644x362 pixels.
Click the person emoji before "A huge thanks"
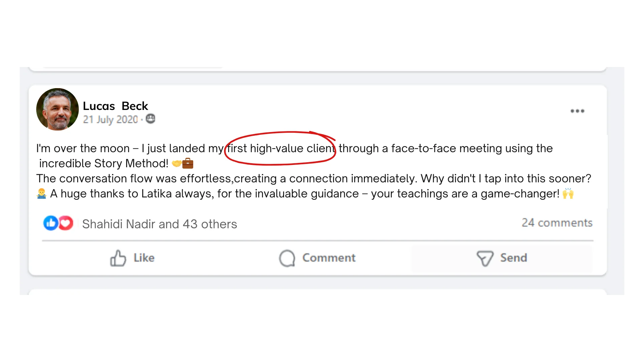click(x=42, y=194)
